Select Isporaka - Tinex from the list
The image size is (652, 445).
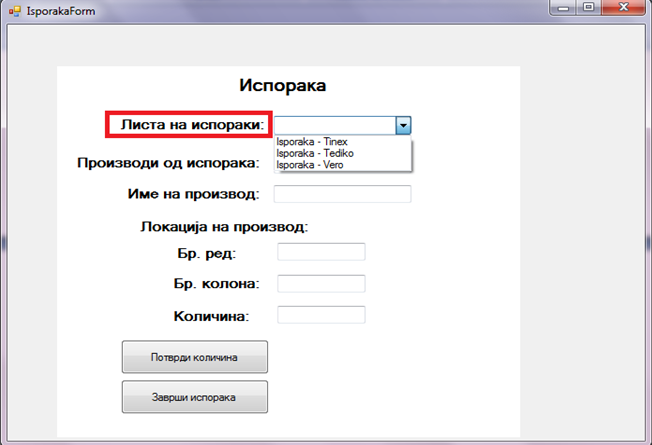click(x=312, y=142)
